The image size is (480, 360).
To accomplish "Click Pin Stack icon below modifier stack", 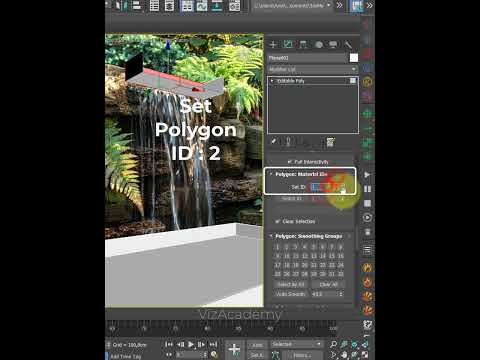I will click(273, 142).
